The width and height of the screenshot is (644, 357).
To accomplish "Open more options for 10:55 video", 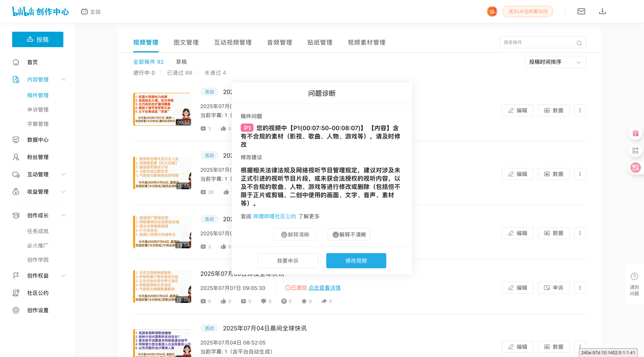I will tap(580, 174).
